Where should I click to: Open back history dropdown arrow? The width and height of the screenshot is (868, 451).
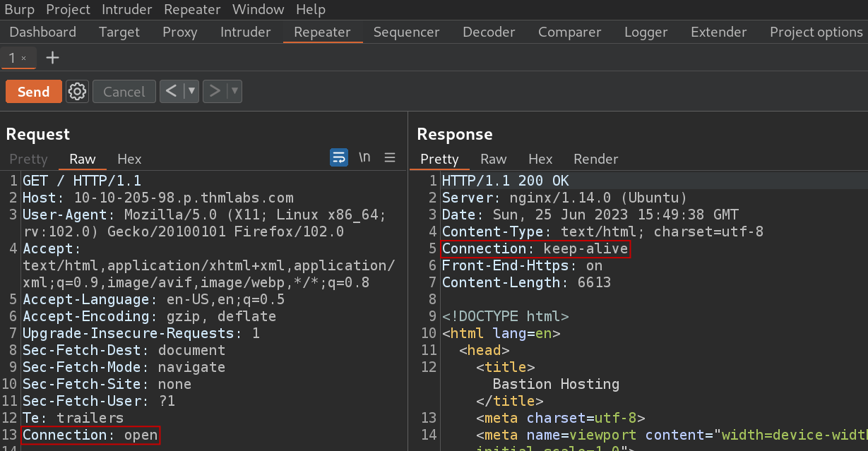click(191, 91)
